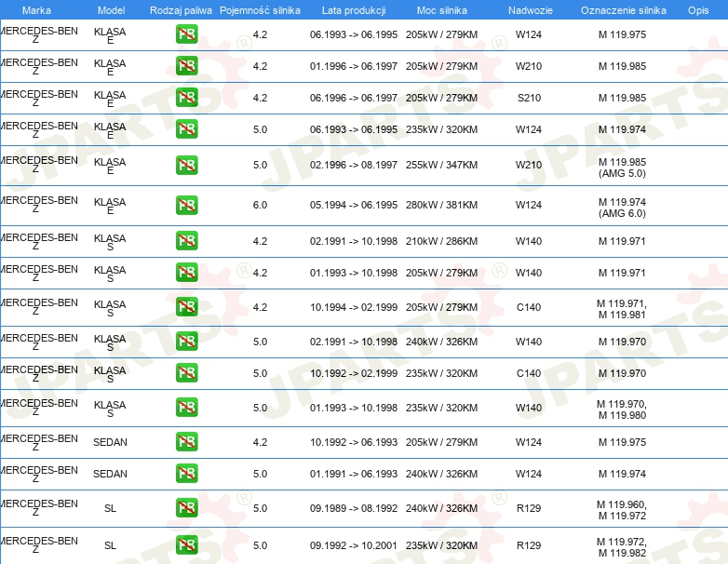The image size is (728, 564).
Task: Click the fuel icon in the SEDAN 4.2 row
Action: pos(186,441)
